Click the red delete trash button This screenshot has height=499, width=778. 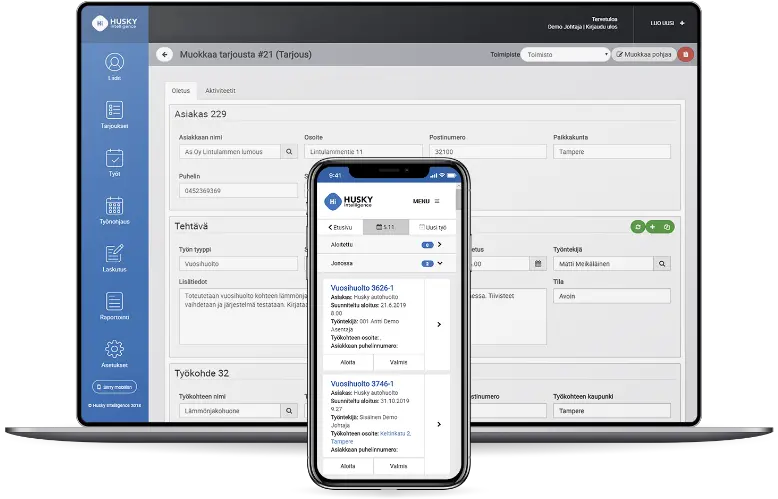pyautogui.click(x=685, y=54)
